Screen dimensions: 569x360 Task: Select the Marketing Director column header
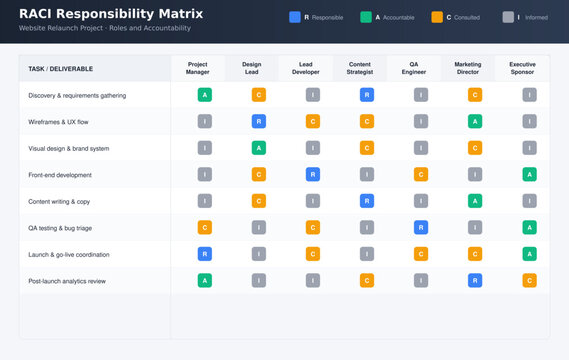coord(468,68)
